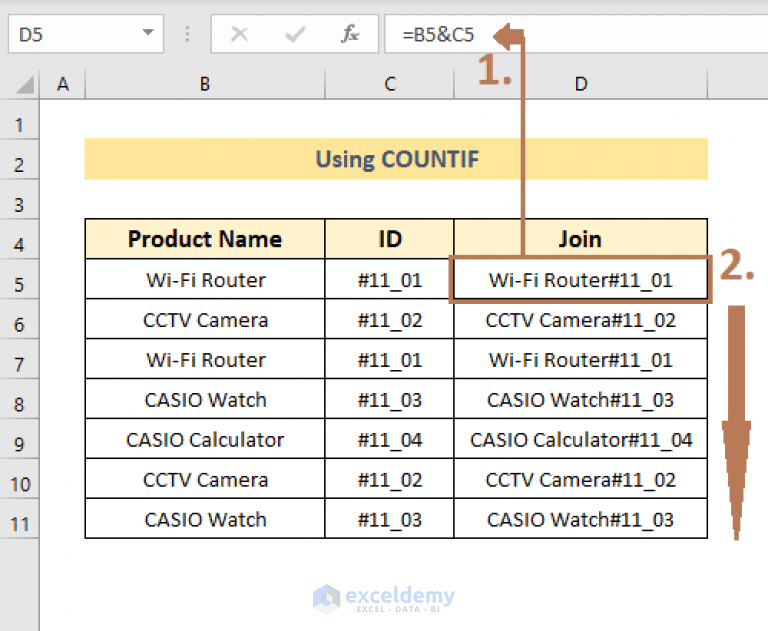Click the Name Box showing D5
Viewport: 768px width, 631px height.
pos(86,34)
